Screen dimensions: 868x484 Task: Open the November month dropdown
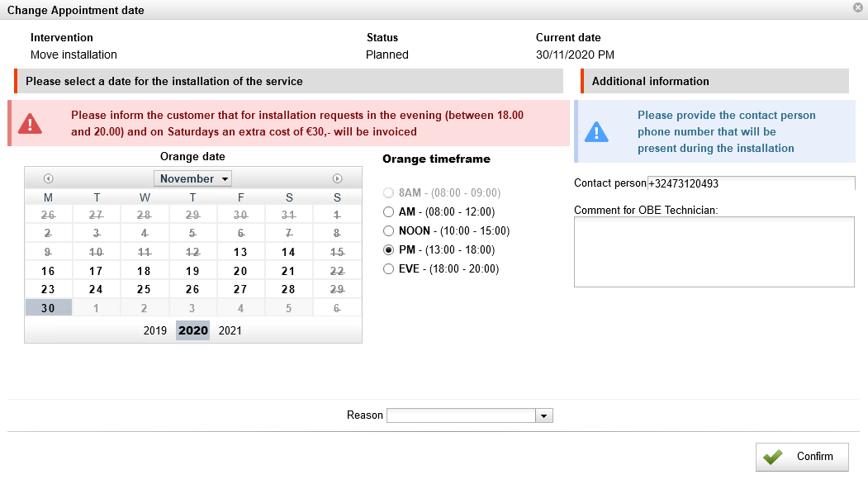(192, 178)
